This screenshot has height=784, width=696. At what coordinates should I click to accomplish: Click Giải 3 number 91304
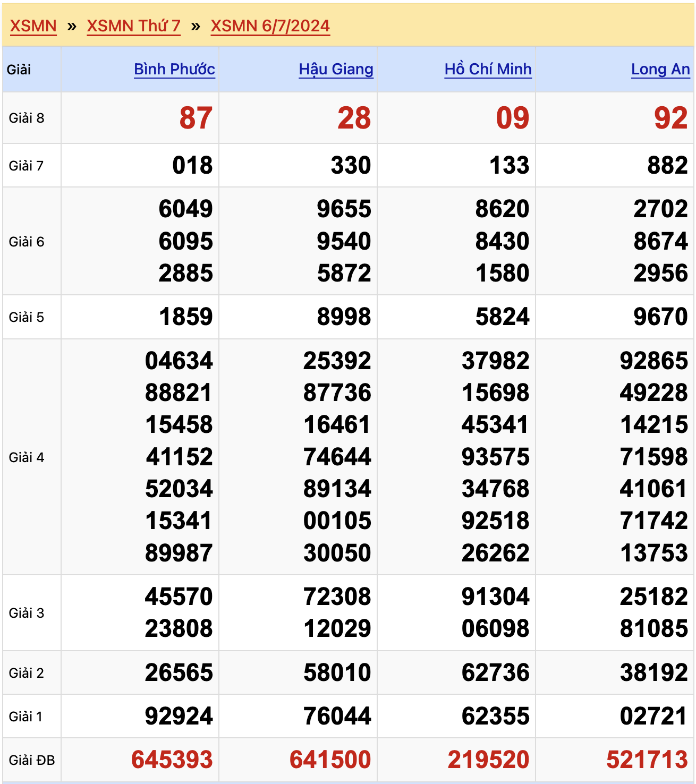coord(495,596)
